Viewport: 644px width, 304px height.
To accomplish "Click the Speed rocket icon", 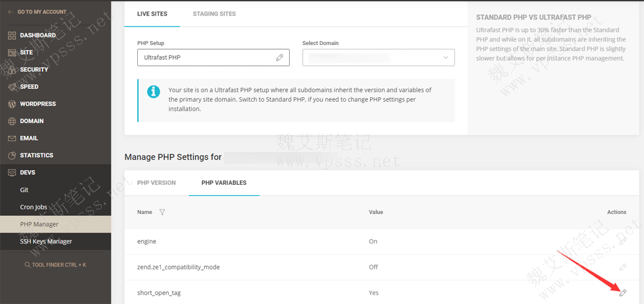I will point(12,87).
